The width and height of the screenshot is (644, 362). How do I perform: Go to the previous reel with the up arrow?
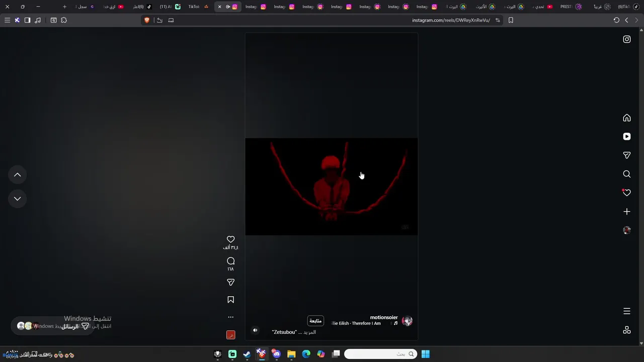18,174
